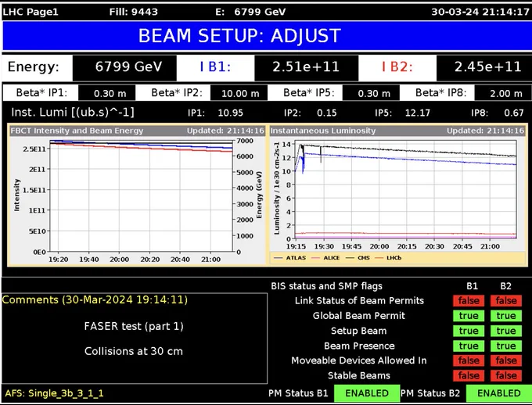The image size is (532, 405).
Task: Click the Inst. Lumi [(ub.s)^-1] label
Action: pos(73,113)
